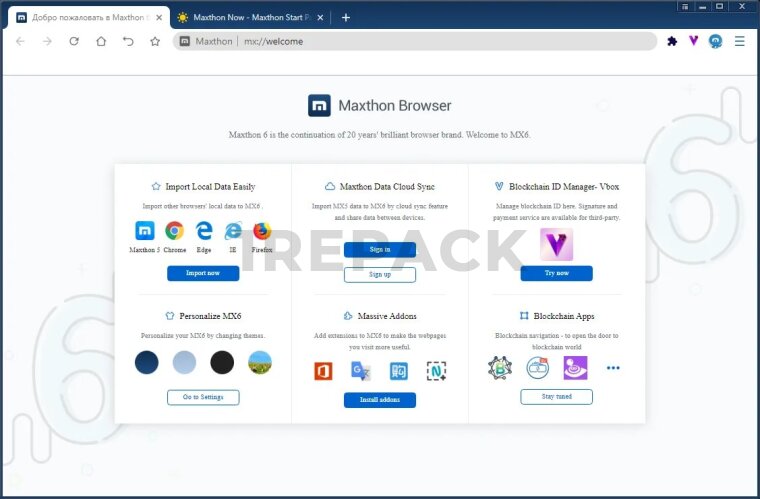Open the user account avatar menu
760x499 pixels.
tap(716, 41)
